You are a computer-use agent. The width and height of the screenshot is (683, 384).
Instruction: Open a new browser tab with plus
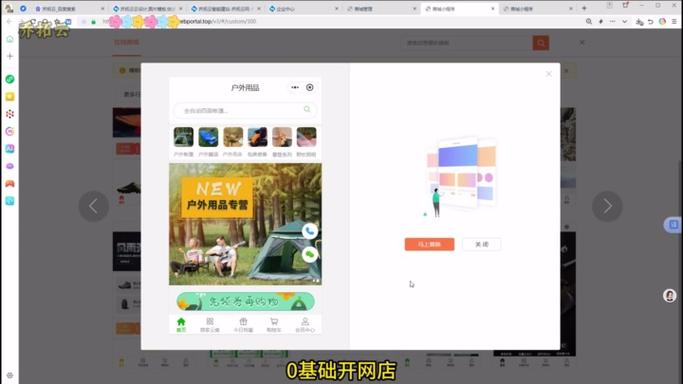pos(584,8)
